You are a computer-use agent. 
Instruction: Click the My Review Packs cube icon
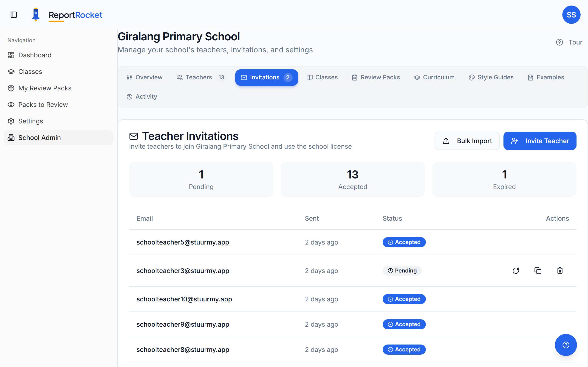(x=11, y=88)
